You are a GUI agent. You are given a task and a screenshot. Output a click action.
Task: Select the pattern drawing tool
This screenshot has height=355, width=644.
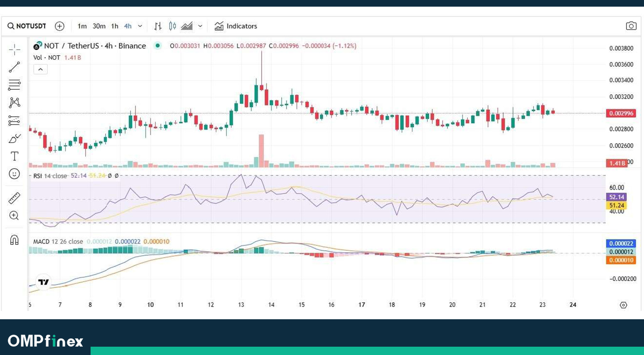coord(15,103)
